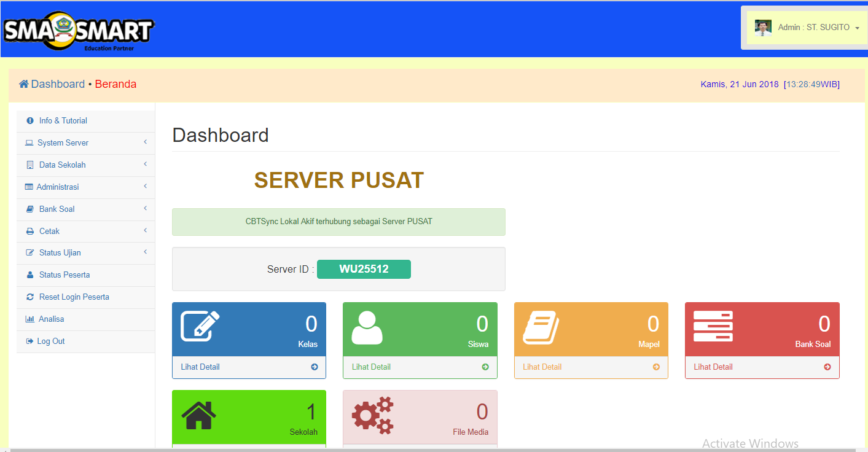Screen dimensions: 868x452
Task: Click the Analisa chart icon in the sidebar
Action: click(x=29, y=319)
